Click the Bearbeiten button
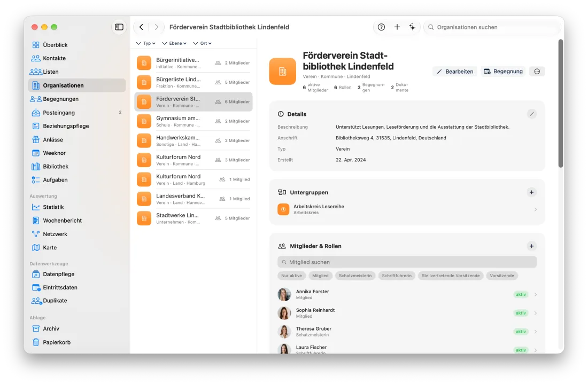588x385 pixels. pyautogui.click(x=455, y=72)
